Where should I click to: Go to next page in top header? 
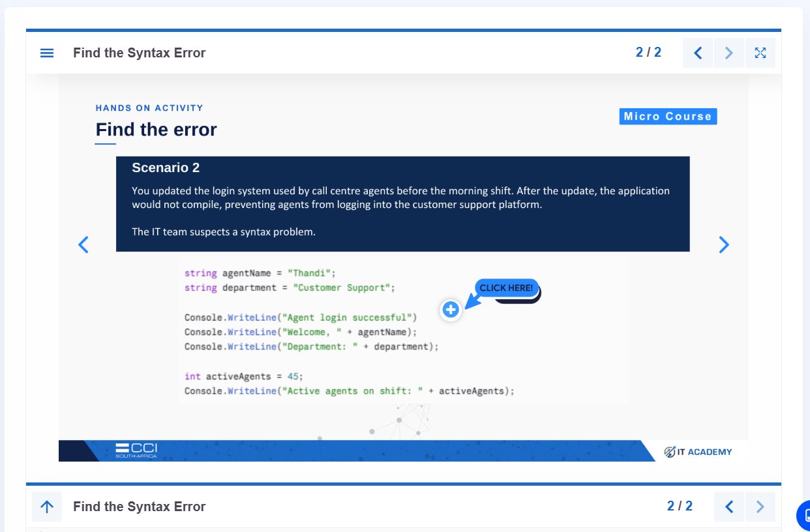pyautogui.click(x=729, y=53)
